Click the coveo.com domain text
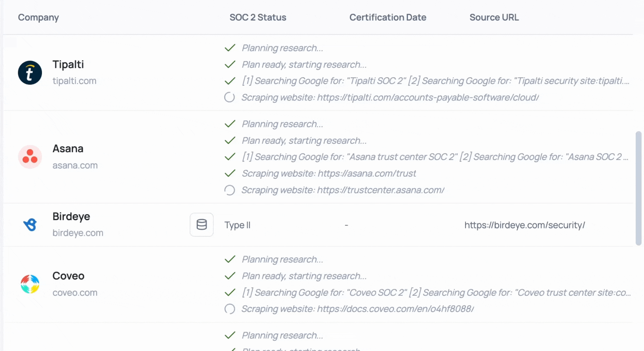Image resolution: width=644 pixels, height=351 pixels. coord(75,293)
